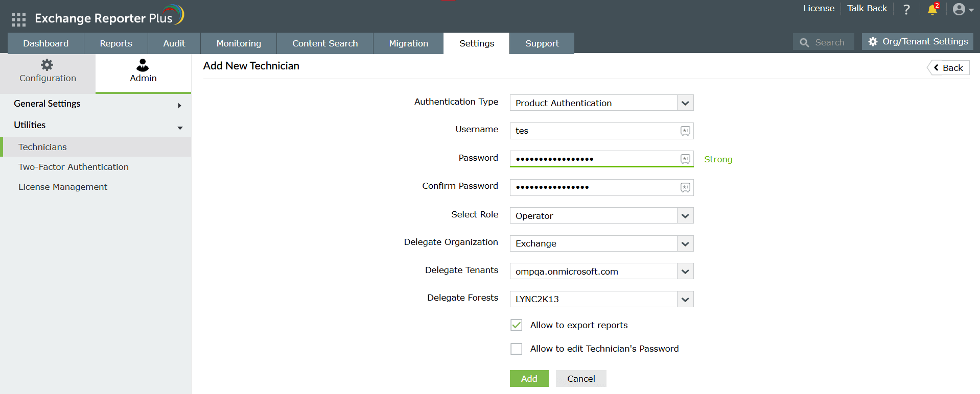
Task: Open the user account avatar menu
Action: tap(962, 10)
